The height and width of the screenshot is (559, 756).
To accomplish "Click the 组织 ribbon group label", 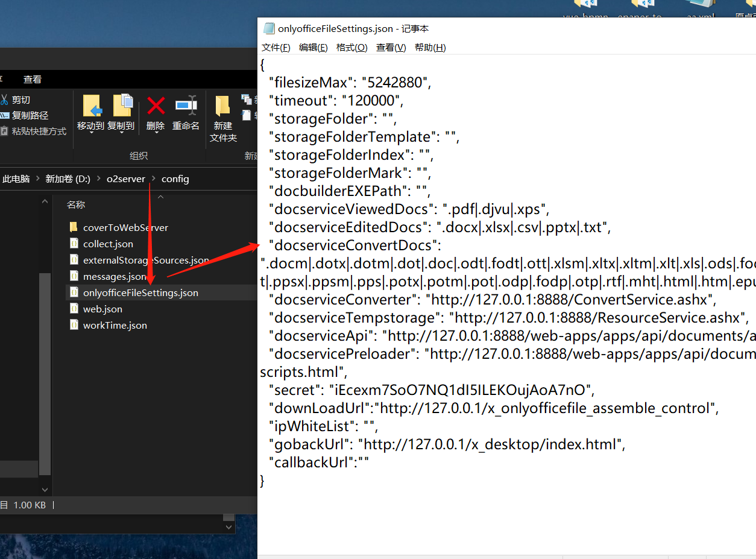I will pyautogui.click(x=139, y=156).
